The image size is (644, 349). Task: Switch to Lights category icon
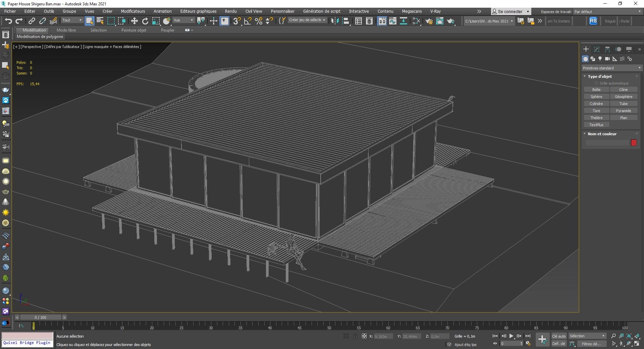[x=600, y=59]
